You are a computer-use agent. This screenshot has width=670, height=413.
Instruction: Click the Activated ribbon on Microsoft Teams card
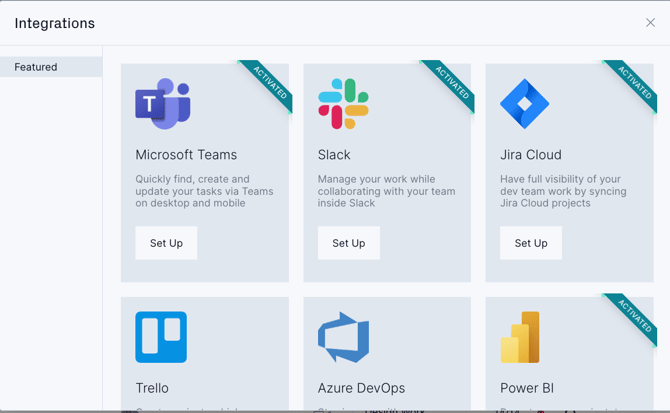[x=270, y=82]
